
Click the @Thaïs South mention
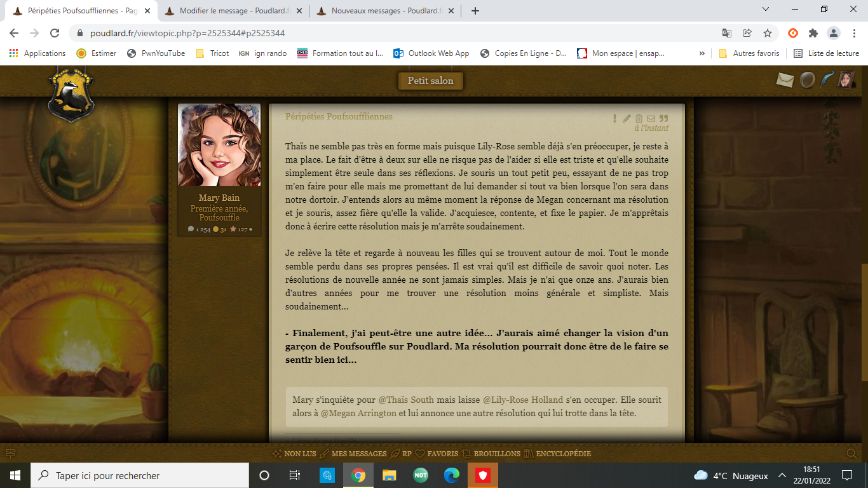(406, 400)
